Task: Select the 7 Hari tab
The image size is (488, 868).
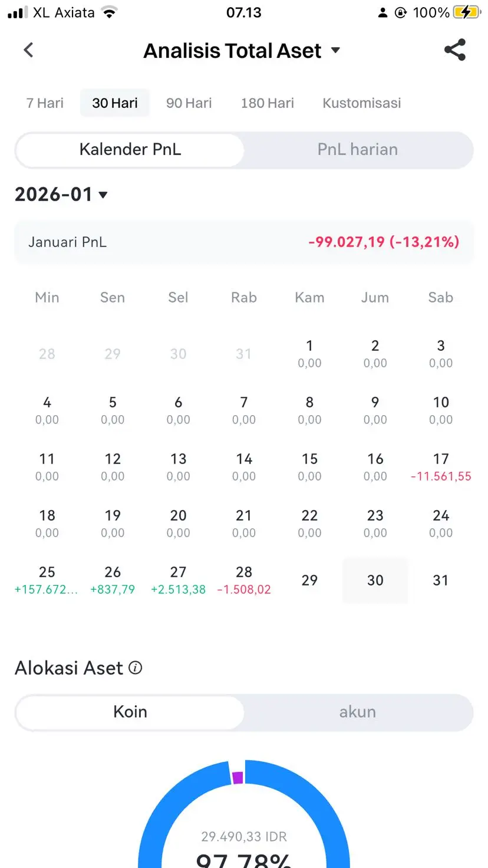Action: coord(45,103)
